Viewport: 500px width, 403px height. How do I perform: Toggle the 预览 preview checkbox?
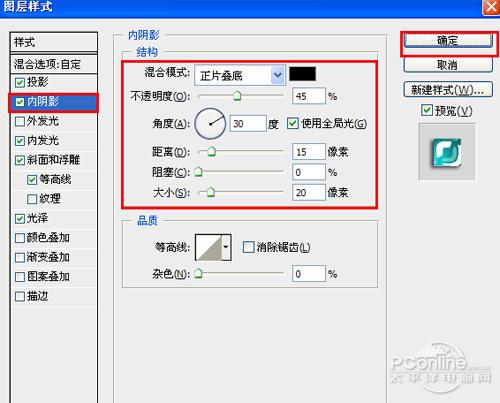(x=427, y=110)
